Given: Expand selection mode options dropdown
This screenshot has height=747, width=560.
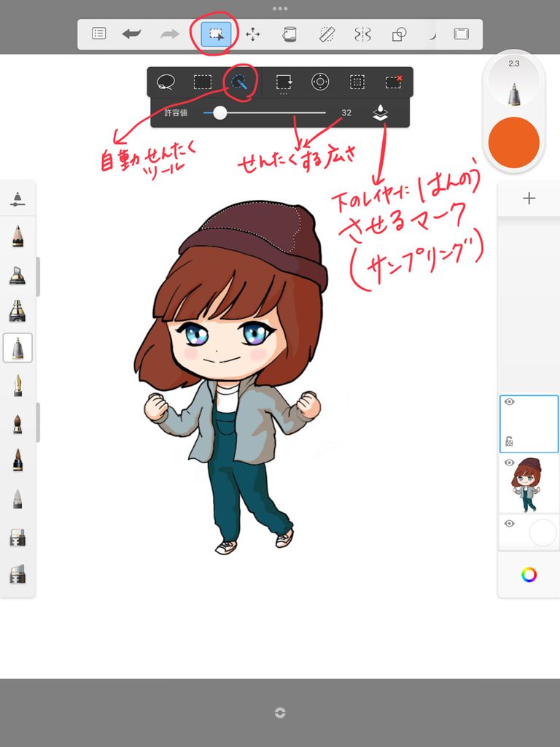Looking at the screenshot, I should [284, 83].
